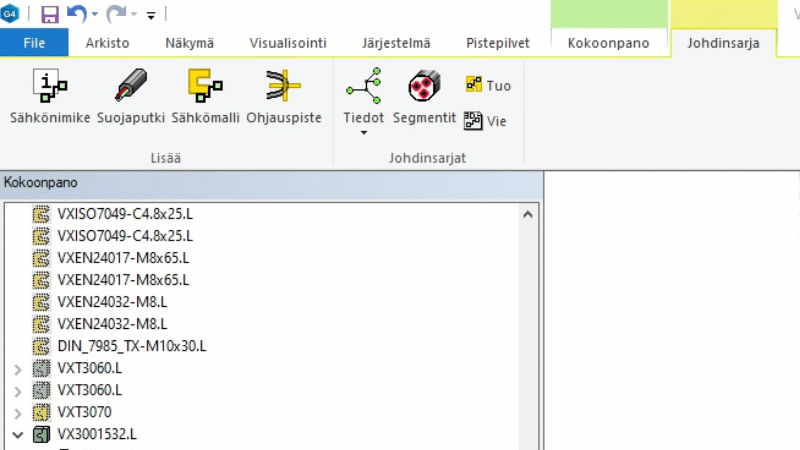Select the VXT3070 tree item
The width and height of the screenshot is (800, 450).
84,412
